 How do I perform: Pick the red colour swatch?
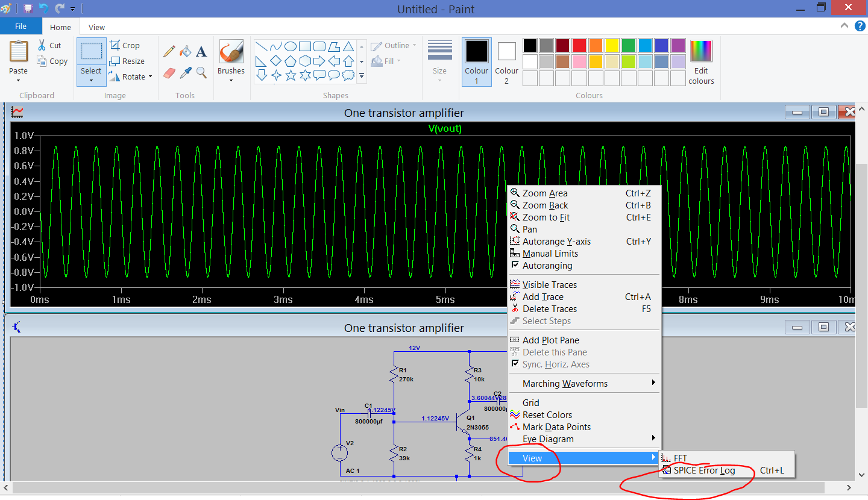tap(579, 46)
